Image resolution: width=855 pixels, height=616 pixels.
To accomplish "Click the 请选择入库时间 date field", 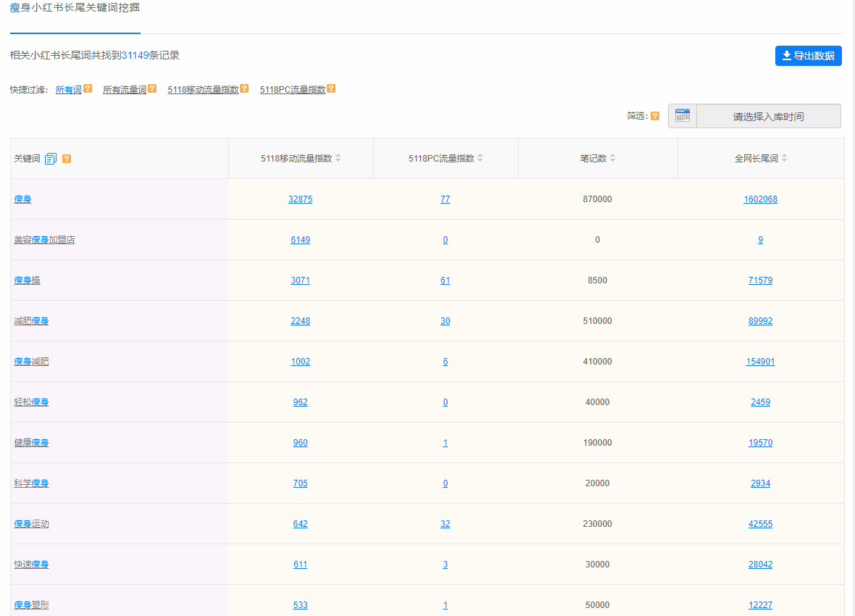I will coord(768,116).
